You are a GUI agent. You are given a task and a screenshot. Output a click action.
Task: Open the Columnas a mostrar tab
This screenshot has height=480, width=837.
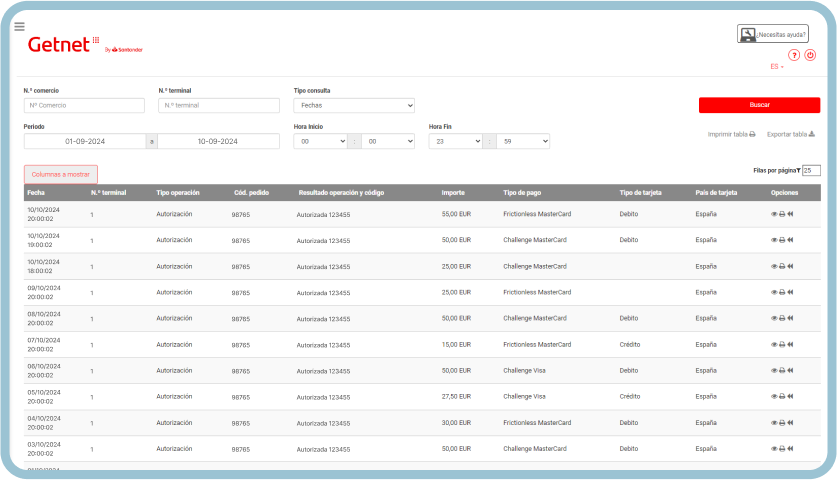[61, 174]
